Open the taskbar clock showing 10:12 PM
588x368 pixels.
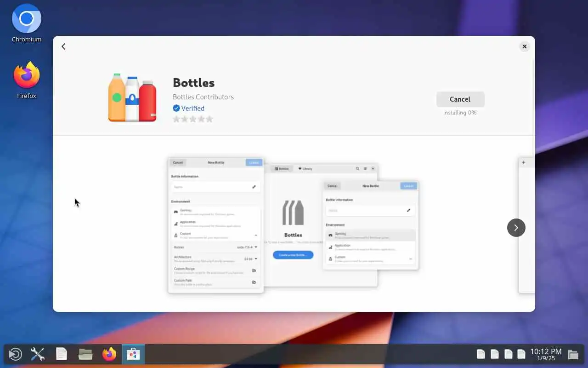[546, 354]
